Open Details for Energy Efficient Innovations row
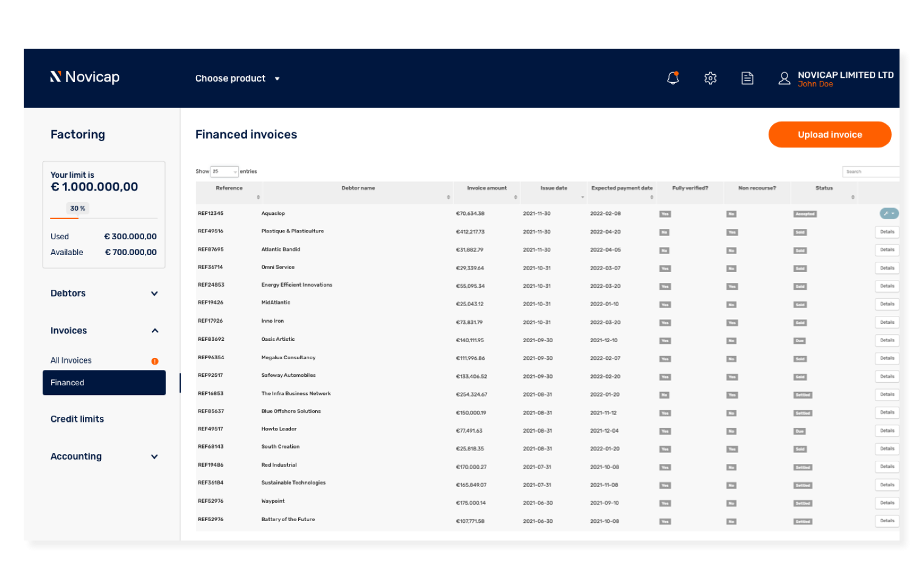 (x=887, y=286)
